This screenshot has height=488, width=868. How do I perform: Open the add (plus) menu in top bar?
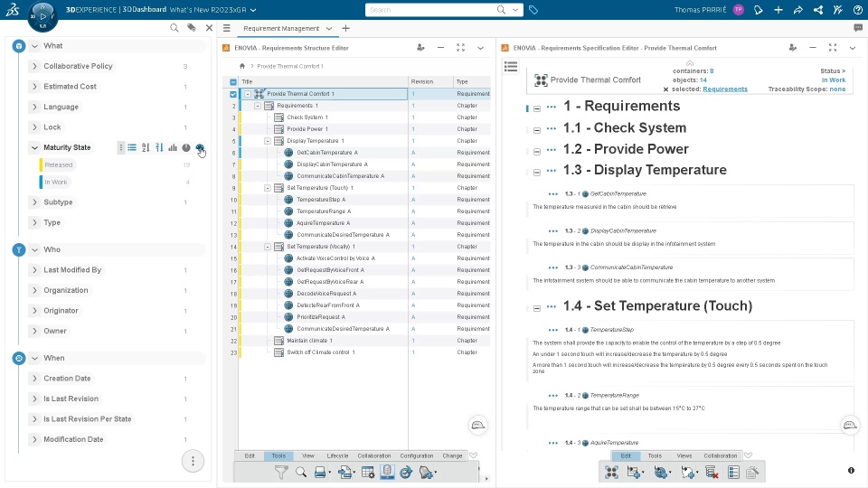coord(778,10)
